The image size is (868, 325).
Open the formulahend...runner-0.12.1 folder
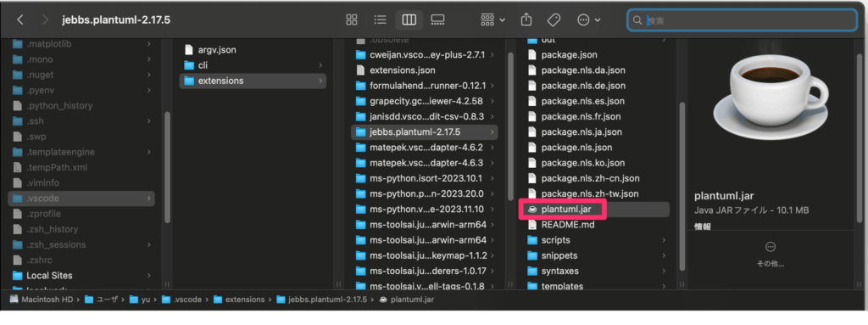pyautogui.click(x=425, y=86)
